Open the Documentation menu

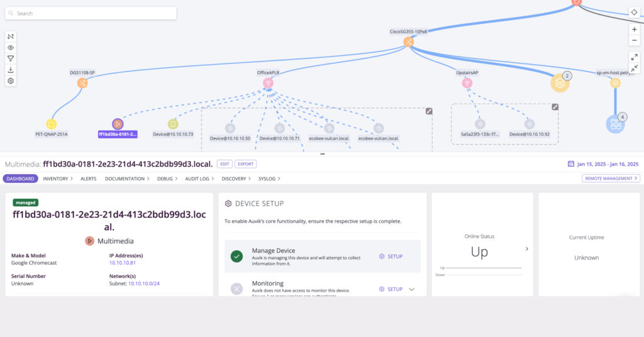pyautogui.click(x=127, y=179)
